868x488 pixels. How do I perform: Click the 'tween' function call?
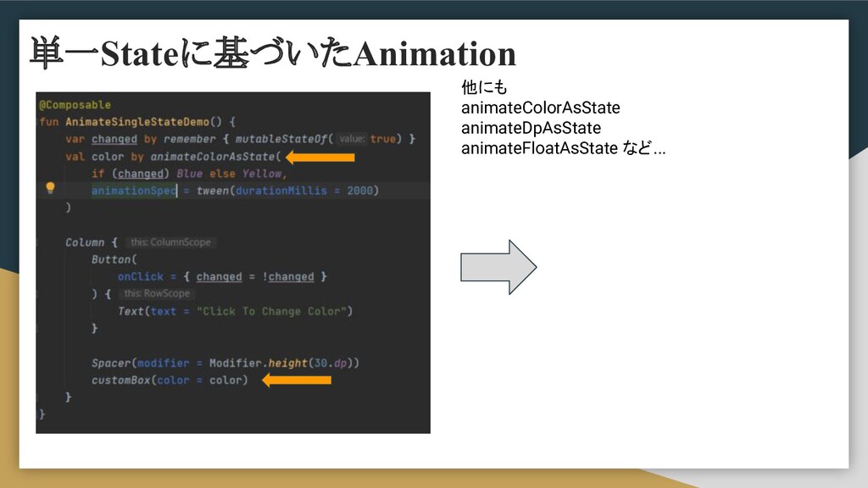coord(213,191)
